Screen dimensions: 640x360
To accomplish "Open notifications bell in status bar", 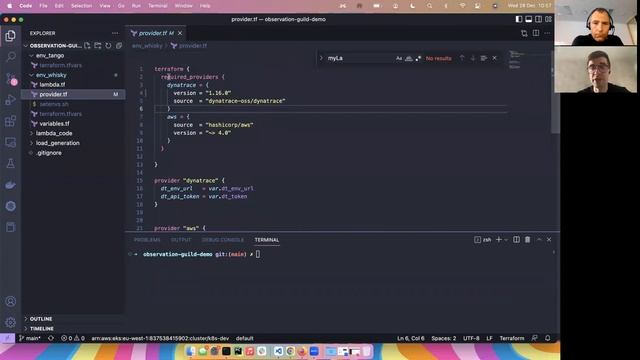I will click(x=548, y=338).
